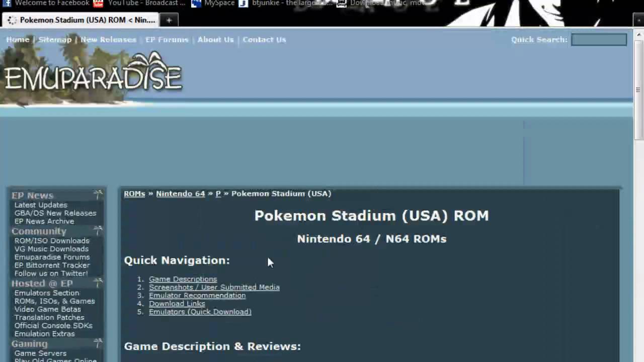Collapse the Gaming section palm icon
644x362 pixels.
click(x=98, y=343)
